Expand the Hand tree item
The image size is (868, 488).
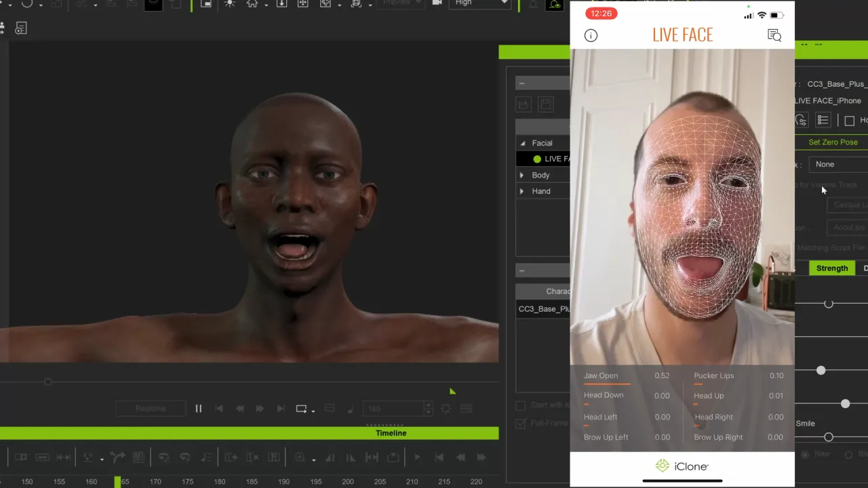pos(521,191)
